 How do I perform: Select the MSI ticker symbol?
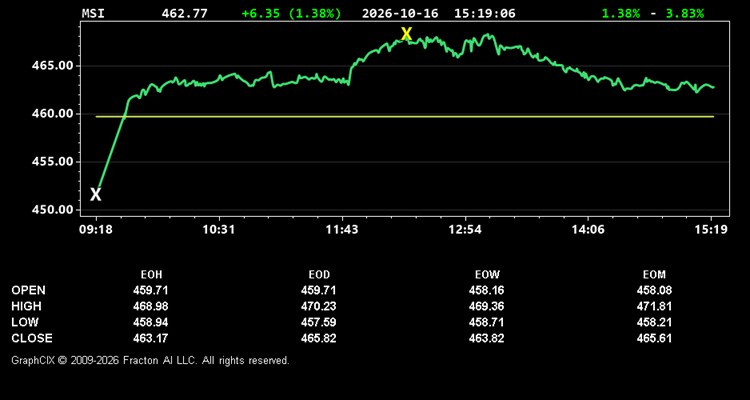pos(93,13)
